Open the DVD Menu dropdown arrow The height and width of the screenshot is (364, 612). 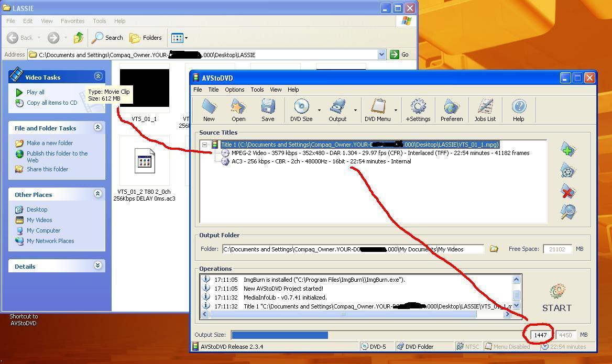coord(396,110)
